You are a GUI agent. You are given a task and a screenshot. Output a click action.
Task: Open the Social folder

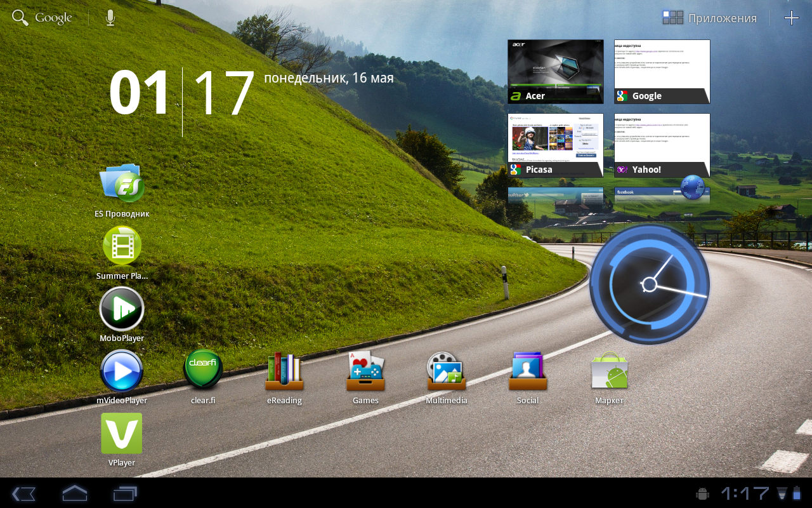pos(528,371)
